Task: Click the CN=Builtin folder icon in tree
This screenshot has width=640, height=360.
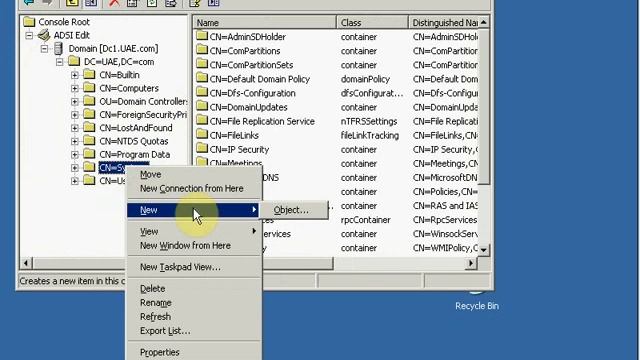Action: click(x=89, y=75)
